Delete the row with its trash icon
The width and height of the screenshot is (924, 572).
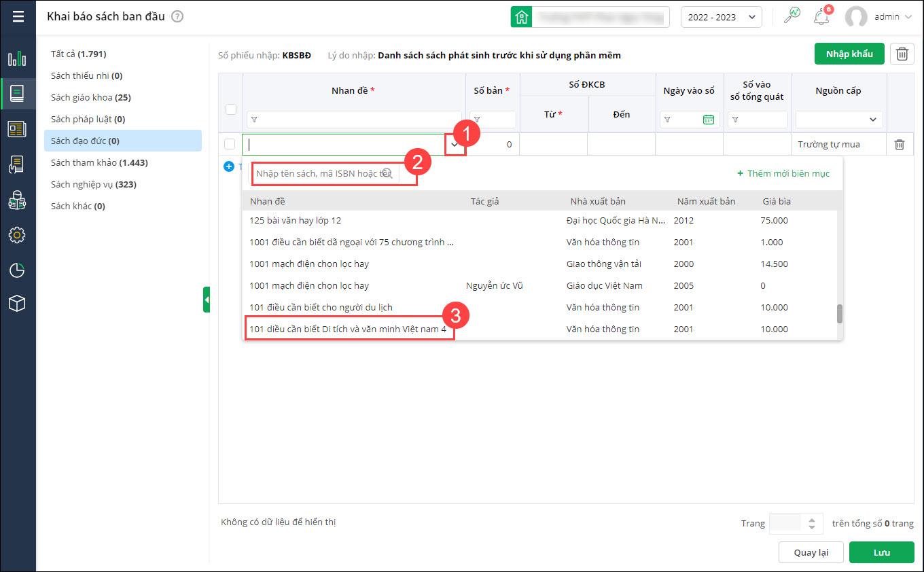coord(900,144)
